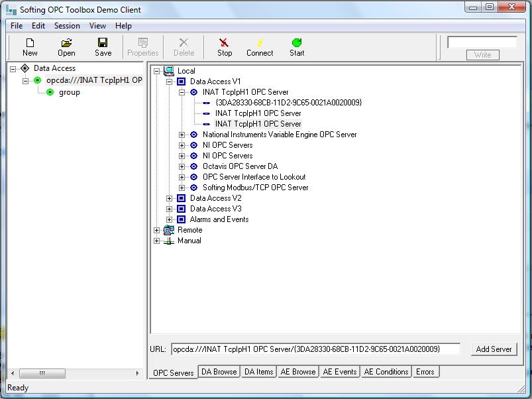The height and width of the screenshot is (399, 532).
Task: Switch to the DA Browse tab
Action: [x=219, y=372]
